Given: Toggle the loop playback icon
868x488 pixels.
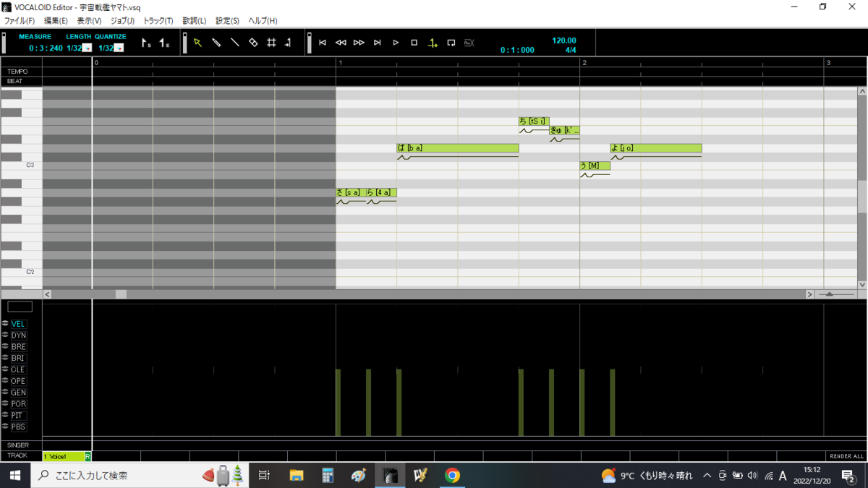Looking at the screenshot, I should coord(451,43).
